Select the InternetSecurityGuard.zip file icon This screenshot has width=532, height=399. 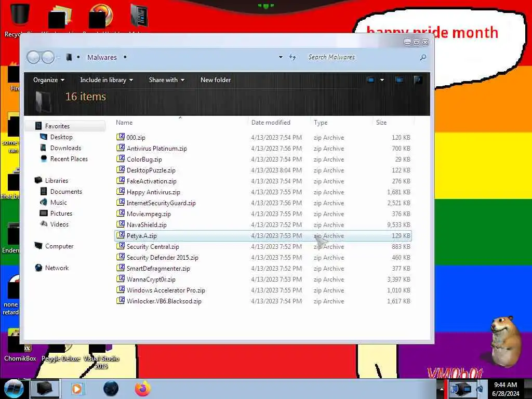tap(121, 203)
